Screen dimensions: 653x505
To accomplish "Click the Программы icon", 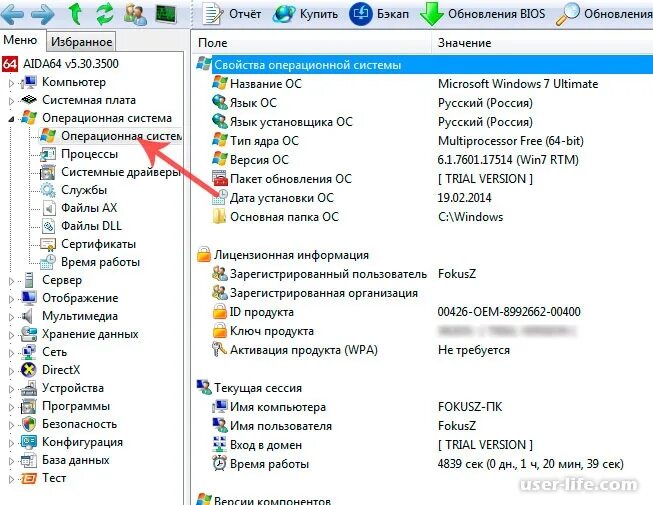I will (29, 406).
